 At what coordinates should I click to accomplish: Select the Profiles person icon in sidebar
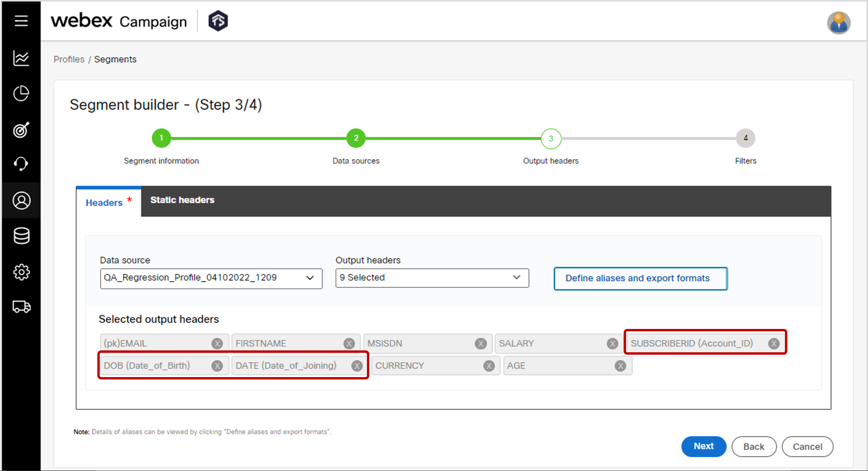click(x=21, y=200)
